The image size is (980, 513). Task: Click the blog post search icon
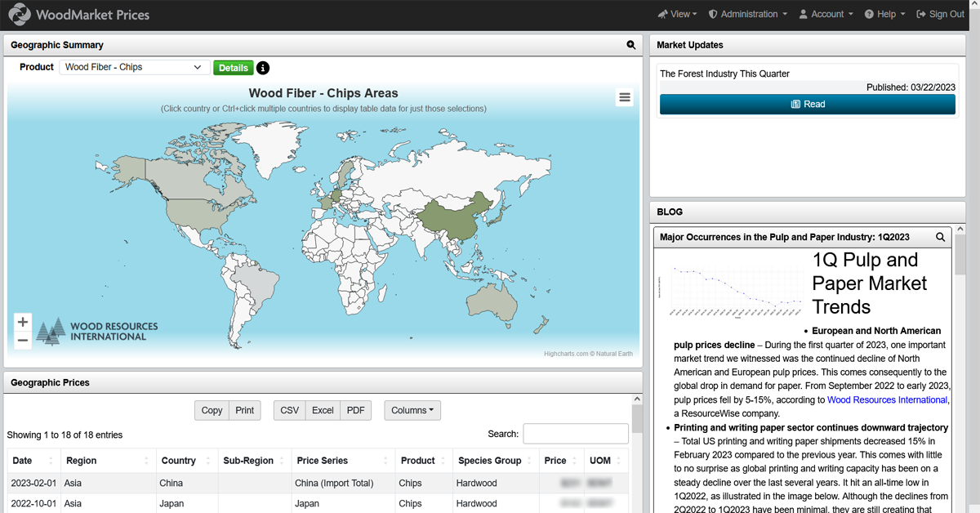[x=940, y=237]
